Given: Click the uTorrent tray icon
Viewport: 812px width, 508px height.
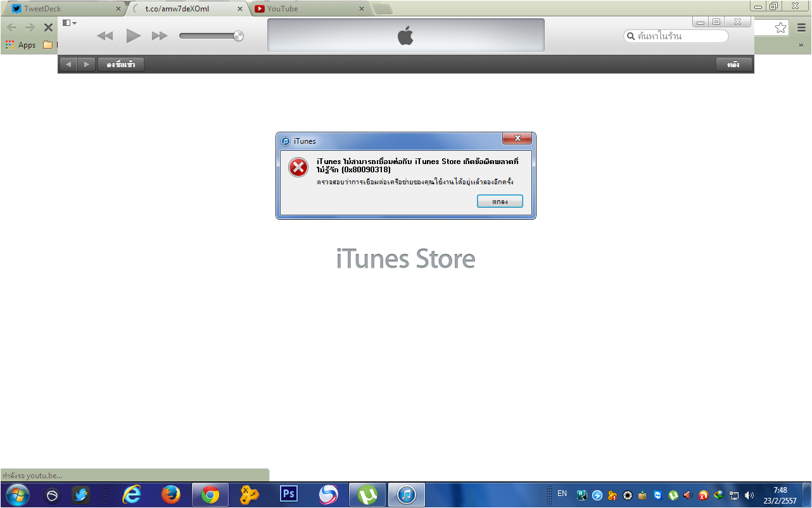Looking at the screenshot, I should [x=673, y=495].
